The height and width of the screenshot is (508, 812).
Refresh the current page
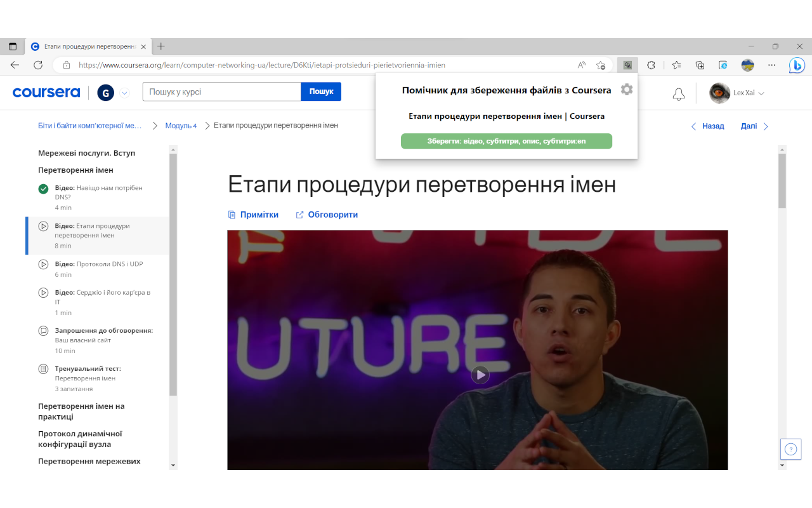point(38,65)
